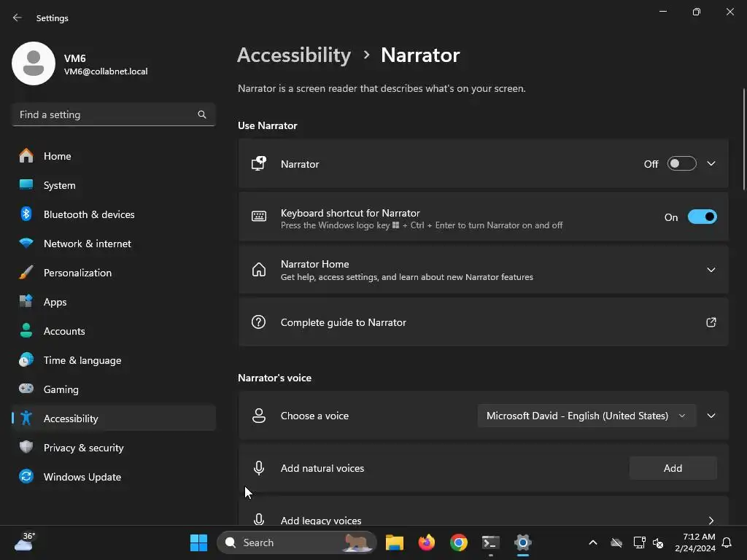Open File Explorer from the taskbar

tap(395, 542)
